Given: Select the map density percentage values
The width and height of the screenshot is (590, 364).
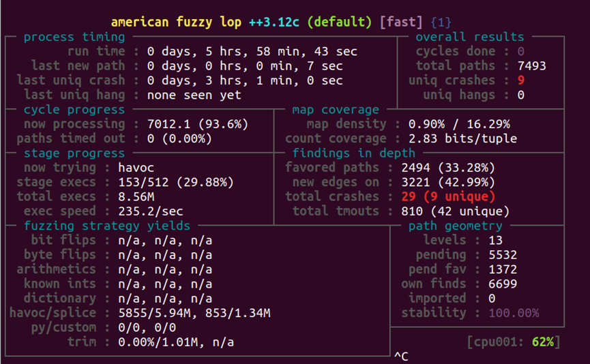Looking at the screenshot, I should (459, 124).
